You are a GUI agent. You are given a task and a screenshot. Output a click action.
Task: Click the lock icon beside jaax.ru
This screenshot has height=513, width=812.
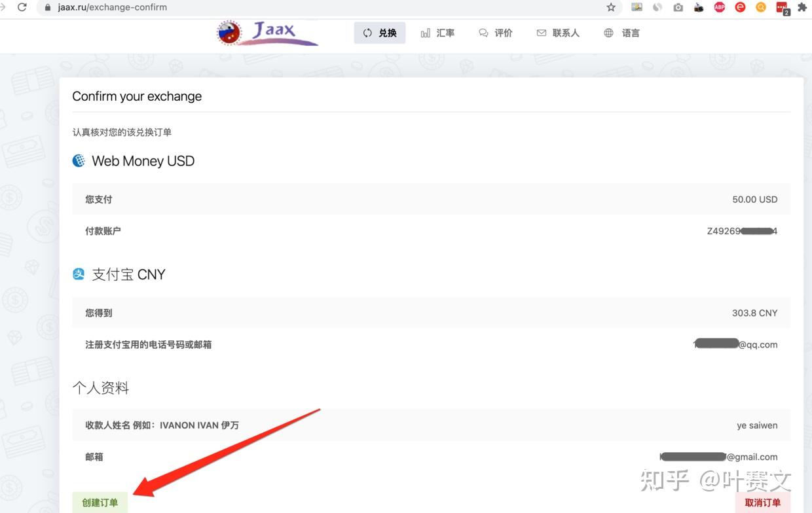pyautogui.click(x=48, y=7)
